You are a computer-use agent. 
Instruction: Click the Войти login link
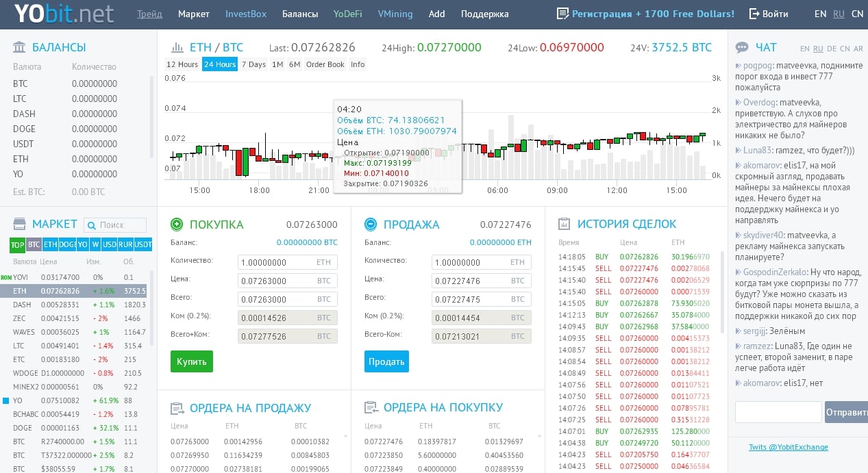tap(775, 14)
